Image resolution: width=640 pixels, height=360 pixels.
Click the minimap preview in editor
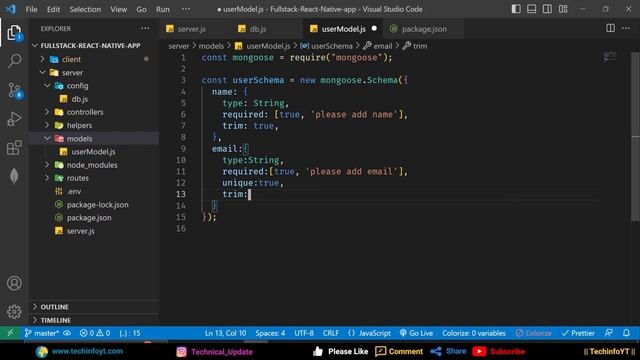point(610,57)
